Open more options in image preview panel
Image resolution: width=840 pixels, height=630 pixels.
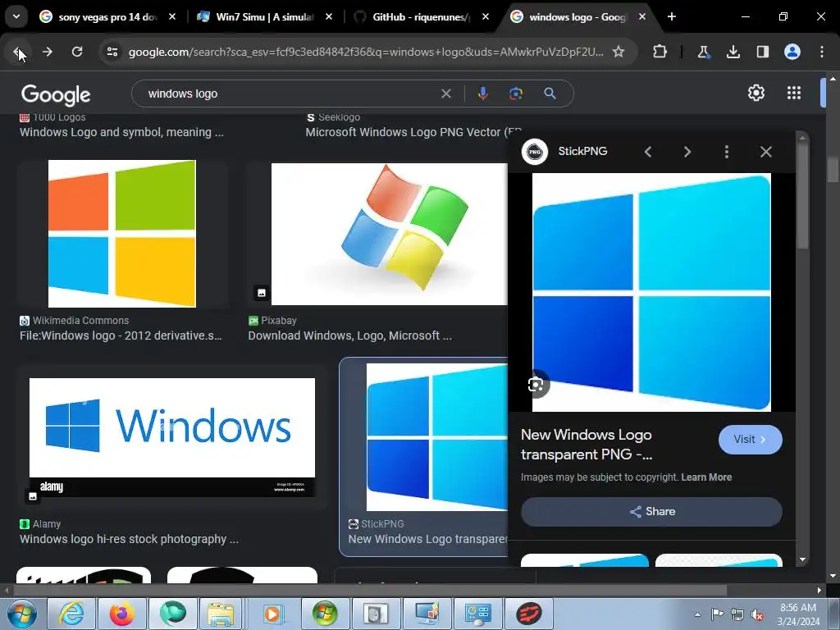pos(727,152)
